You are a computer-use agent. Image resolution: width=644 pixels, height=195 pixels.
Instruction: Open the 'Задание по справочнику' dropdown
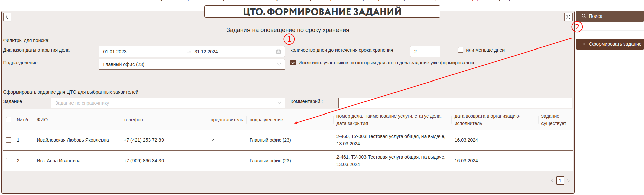tap(168, 103)
